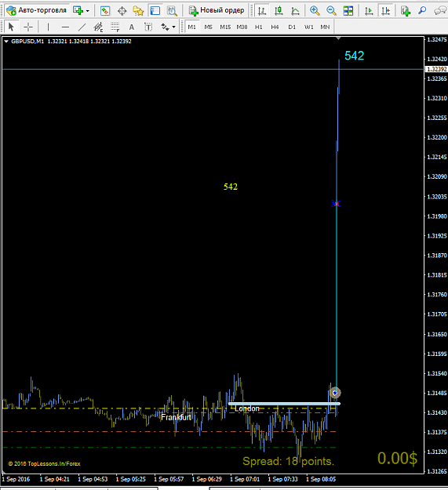
Task: Switch to M5 timeframe
Action: click(208, 27)
